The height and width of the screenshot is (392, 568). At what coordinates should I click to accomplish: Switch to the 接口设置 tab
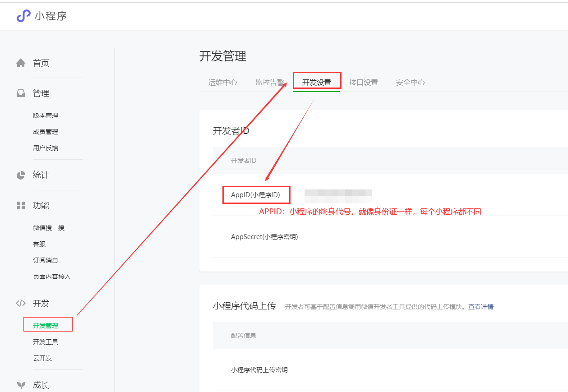[x=364, y=83]
